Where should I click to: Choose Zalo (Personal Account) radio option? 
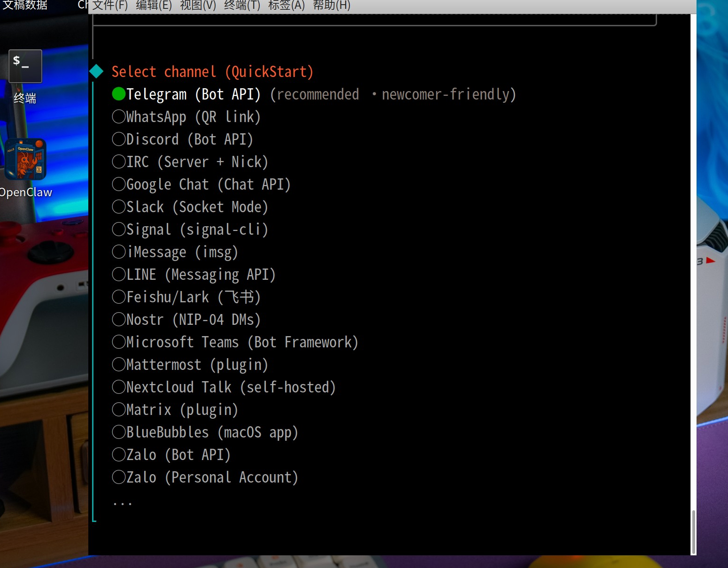pyautogui.click(x=119, y=477)
